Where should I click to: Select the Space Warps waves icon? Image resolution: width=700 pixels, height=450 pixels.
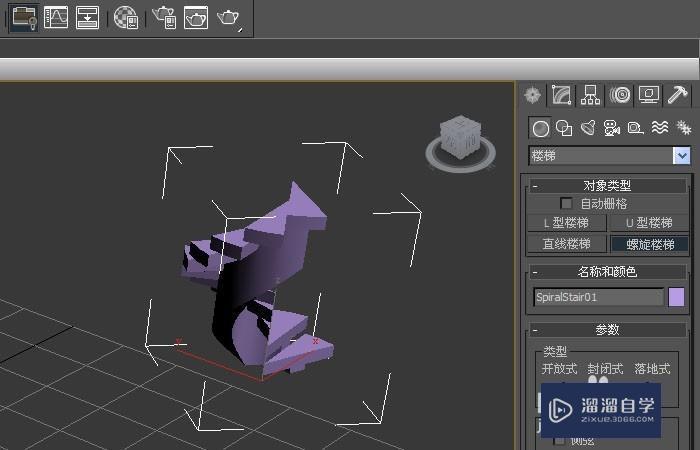pyautogui.click(x=659, y=128)
